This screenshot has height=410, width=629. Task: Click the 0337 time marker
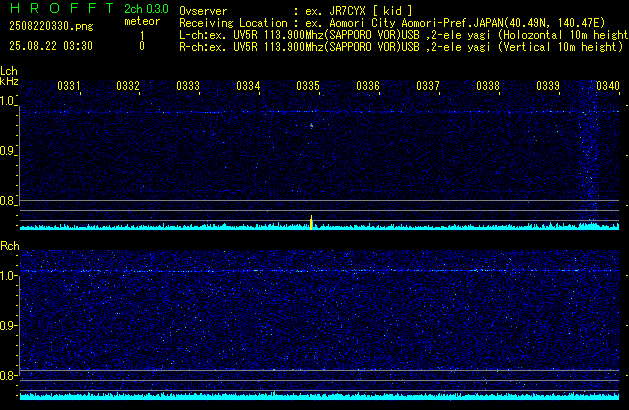(428, 86)
